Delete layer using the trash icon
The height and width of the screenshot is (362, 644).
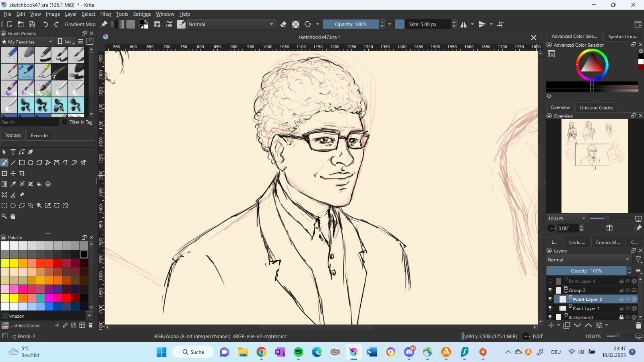pyautogui.click(x=638, y=325)
